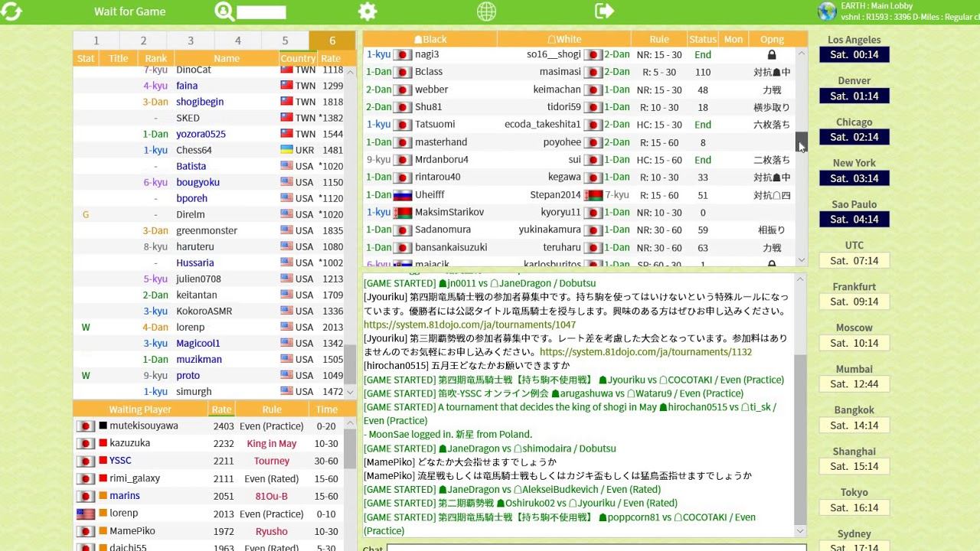980x551 pixels.
Task: Click the black square icon beside mutekisouyawa
Action: [x=103, y=425]
